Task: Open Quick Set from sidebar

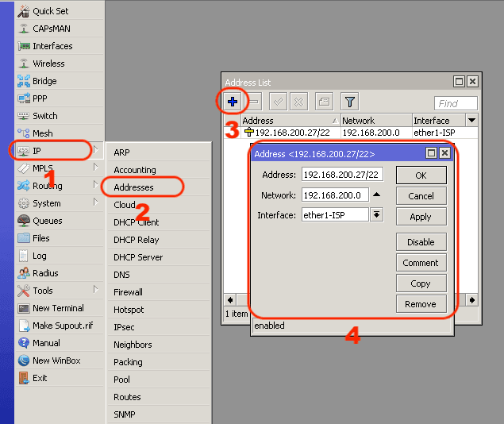Action: pyautogui.click(x=60, y=11)
